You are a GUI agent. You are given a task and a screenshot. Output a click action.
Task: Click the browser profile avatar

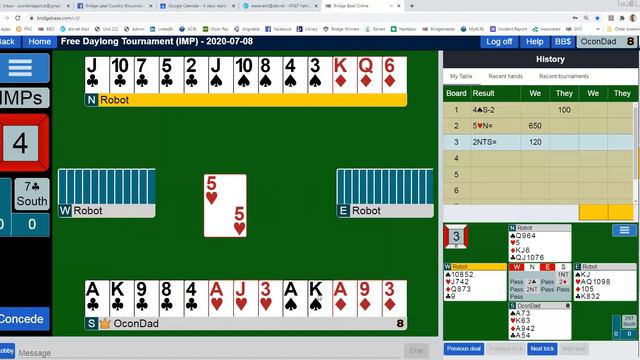[633, 18]
